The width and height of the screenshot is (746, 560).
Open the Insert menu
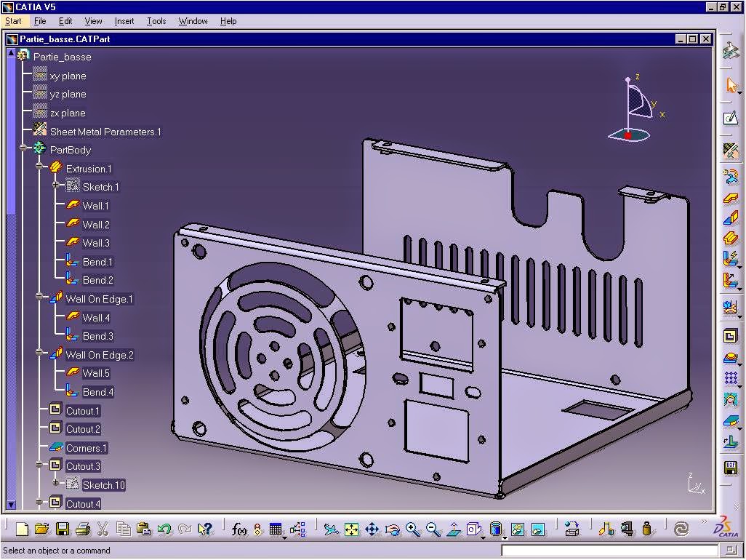click(124, 21)
